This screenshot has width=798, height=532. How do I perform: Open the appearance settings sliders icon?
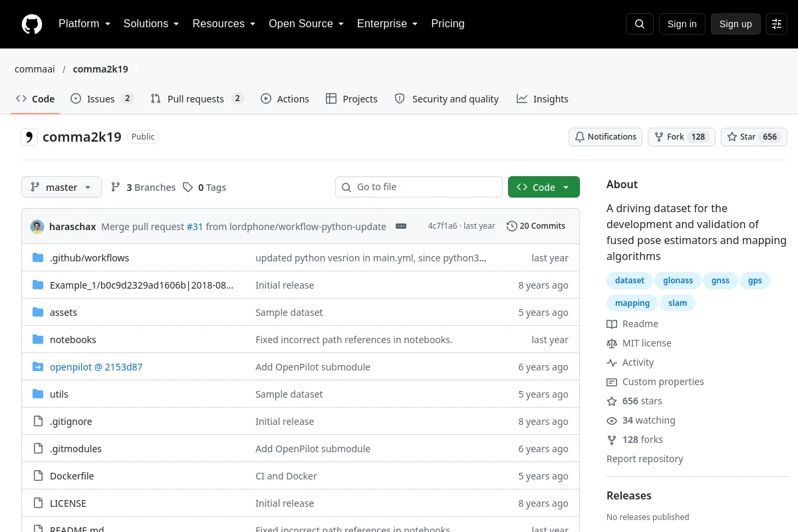[777, 24]
